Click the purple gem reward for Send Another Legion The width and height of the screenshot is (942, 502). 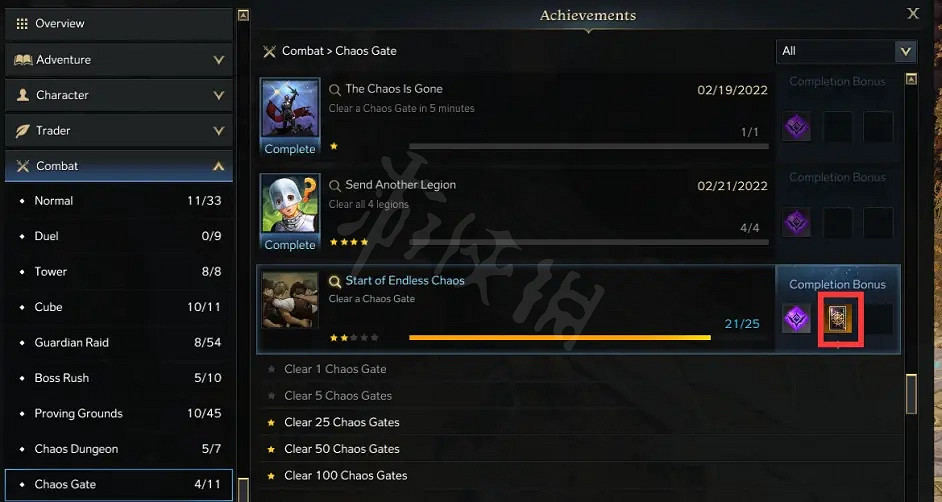coord(797,223)
